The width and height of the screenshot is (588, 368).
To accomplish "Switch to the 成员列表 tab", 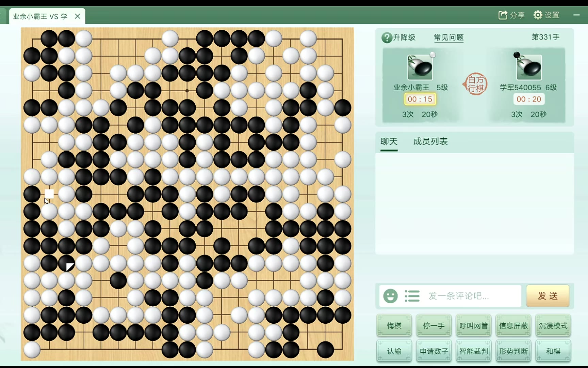I will pos(430,141).
